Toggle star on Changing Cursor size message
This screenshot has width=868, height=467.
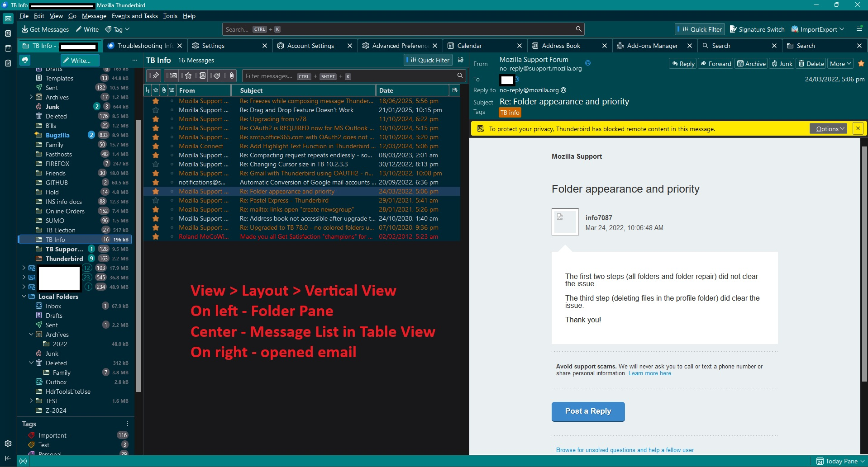click(156, 164)
